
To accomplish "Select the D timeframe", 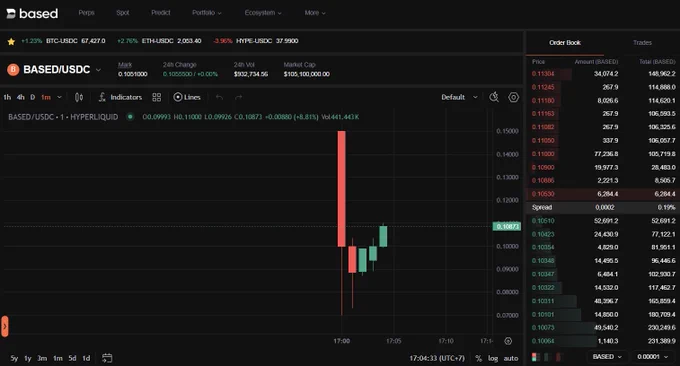I will coord(33,97).
